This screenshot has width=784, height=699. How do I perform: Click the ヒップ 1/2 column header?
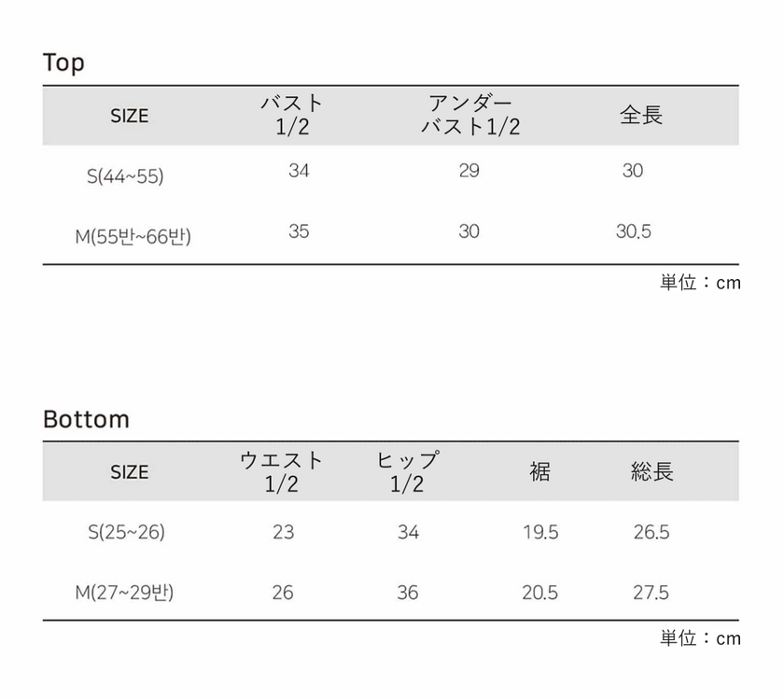407,471
